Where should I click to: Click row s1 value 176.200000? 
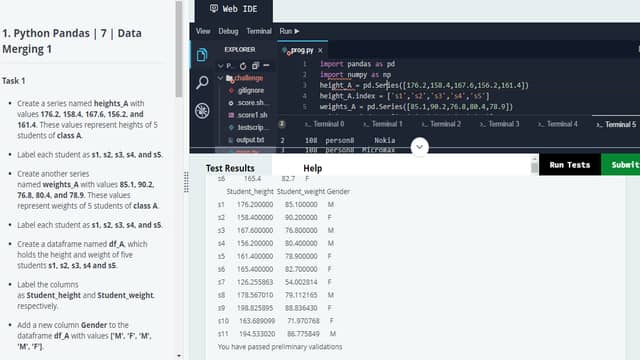(x=255, y=204)
